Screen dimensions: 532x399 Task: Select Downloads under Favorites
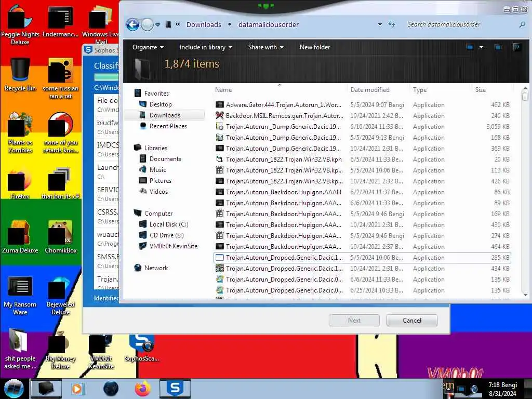[165, 115]
